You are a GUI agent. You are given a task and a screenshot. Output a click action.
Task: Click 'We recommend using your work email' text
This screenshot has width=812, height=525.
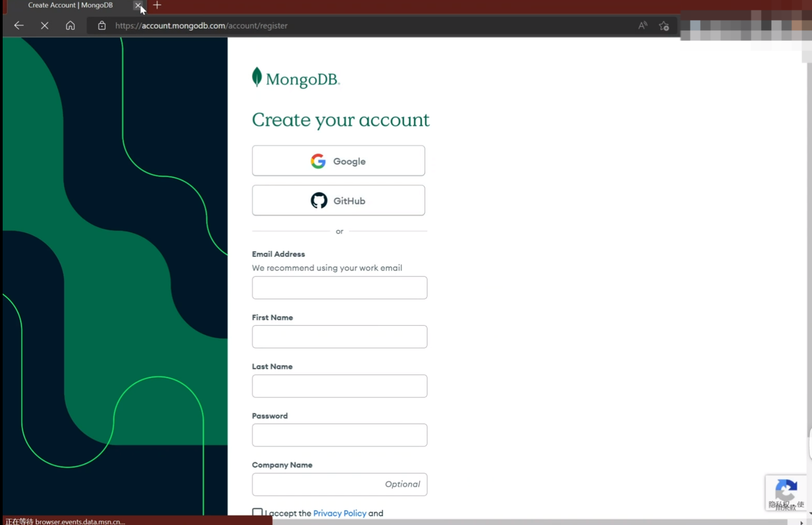(x=327, y=268)
